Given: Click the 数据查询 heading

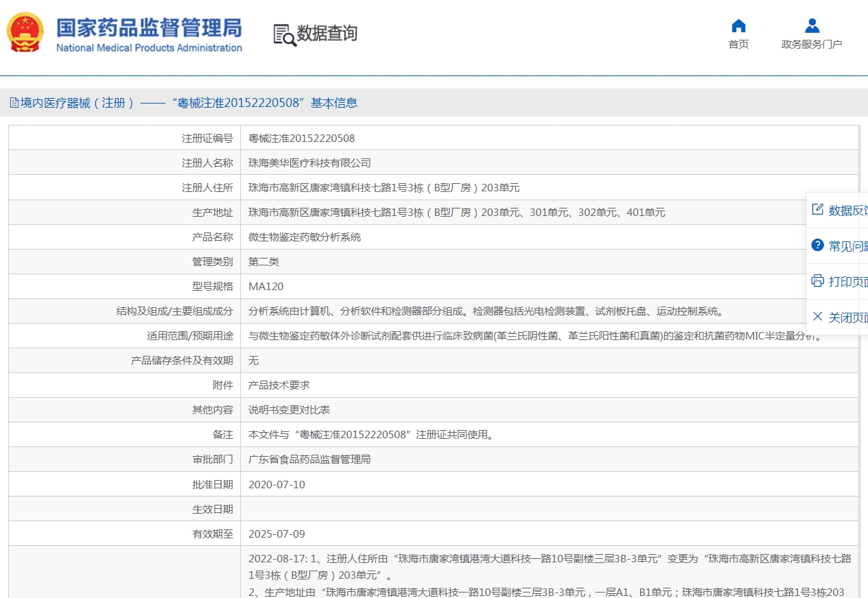Looking at the screenshot, I should pyautogui.click(x=327, y=34).
